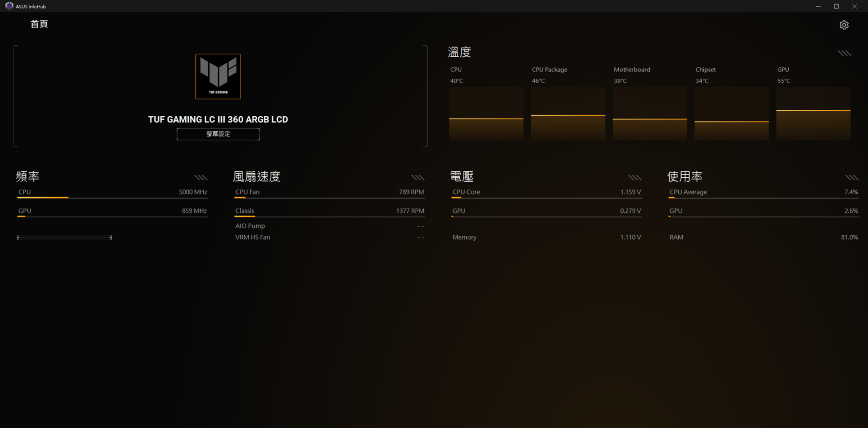Click the CPU Core voltage bar

coord(547,197)
